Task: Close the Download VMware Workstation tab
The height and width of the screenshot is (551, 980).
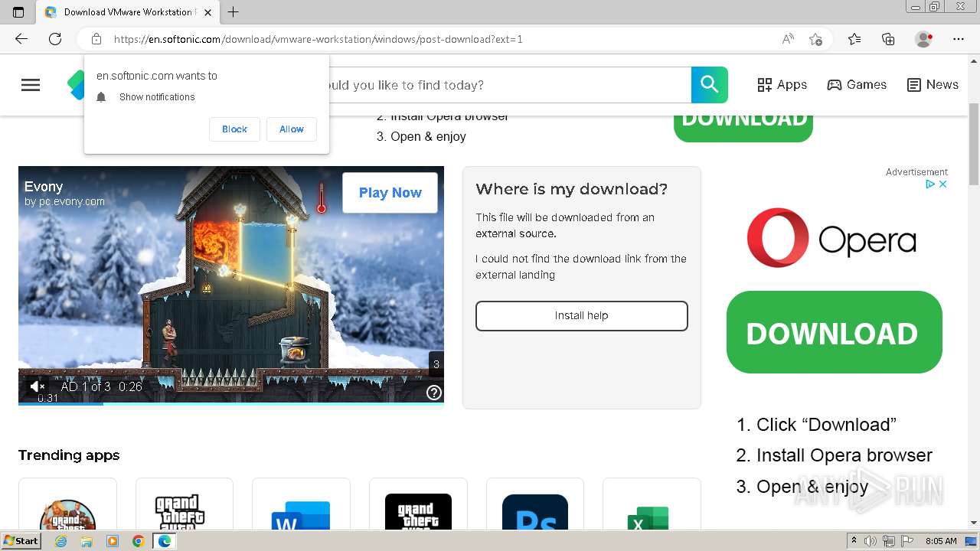Action: (x=207, y=12)
